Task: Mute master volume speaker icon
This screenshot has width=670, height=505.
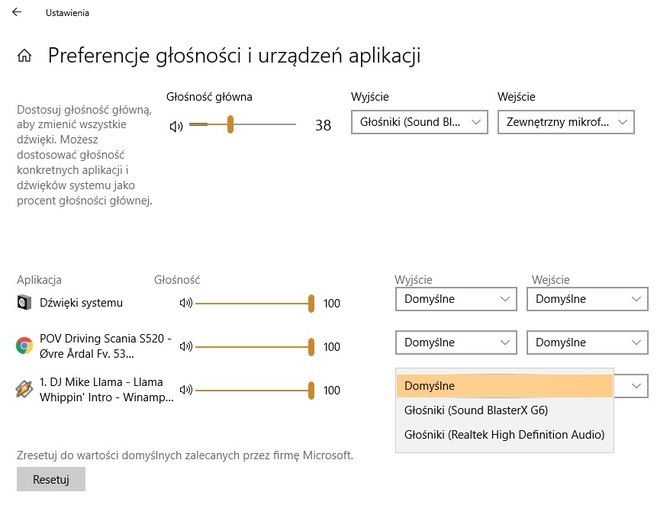Action: [177, 125]
